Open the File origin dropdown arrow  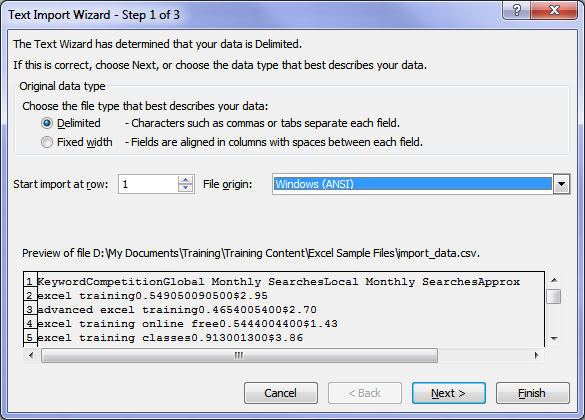click(561, 184)
